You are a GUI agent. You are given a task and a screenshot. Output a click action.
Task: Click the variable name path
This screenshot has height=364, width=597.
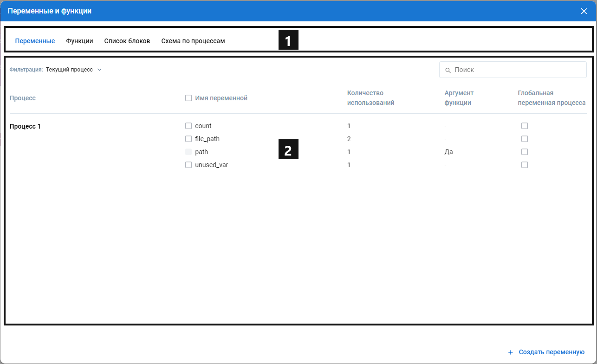pyautogui.click(x=201, y=152)
